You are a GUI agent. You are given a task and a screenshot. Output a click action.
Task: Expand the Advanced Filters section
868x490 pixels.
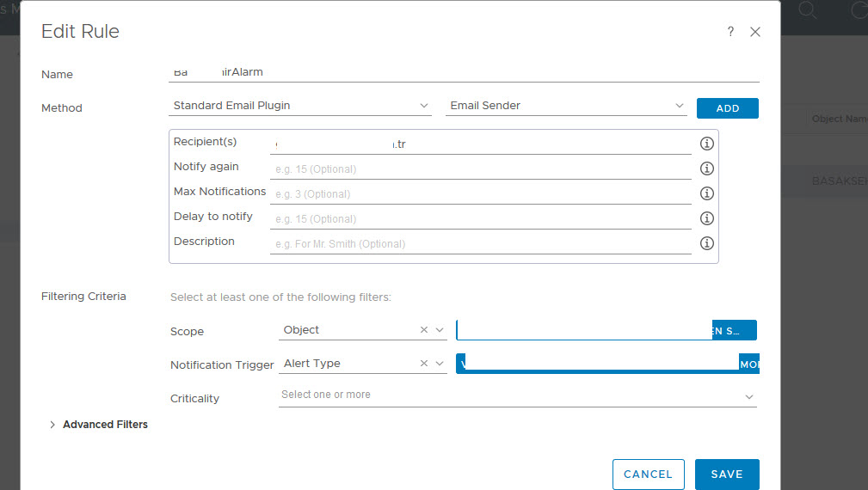(52, 425)
